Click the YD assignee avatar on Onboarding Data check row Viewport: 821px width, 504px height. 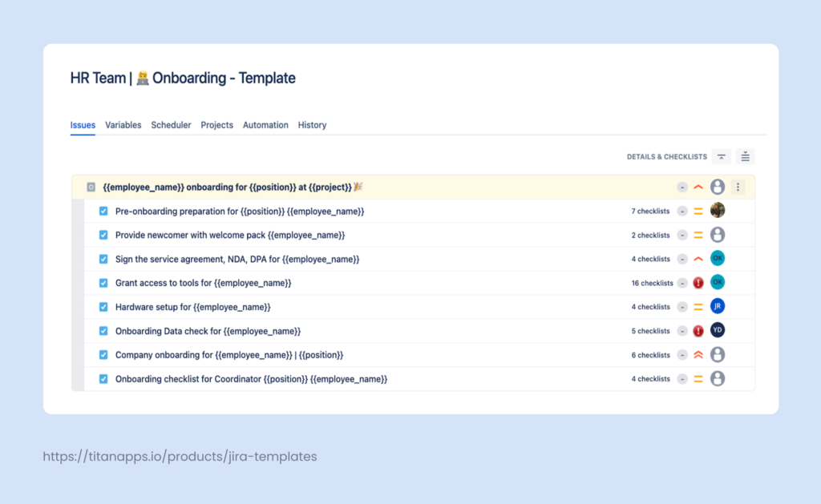click(x=718, y=330)
